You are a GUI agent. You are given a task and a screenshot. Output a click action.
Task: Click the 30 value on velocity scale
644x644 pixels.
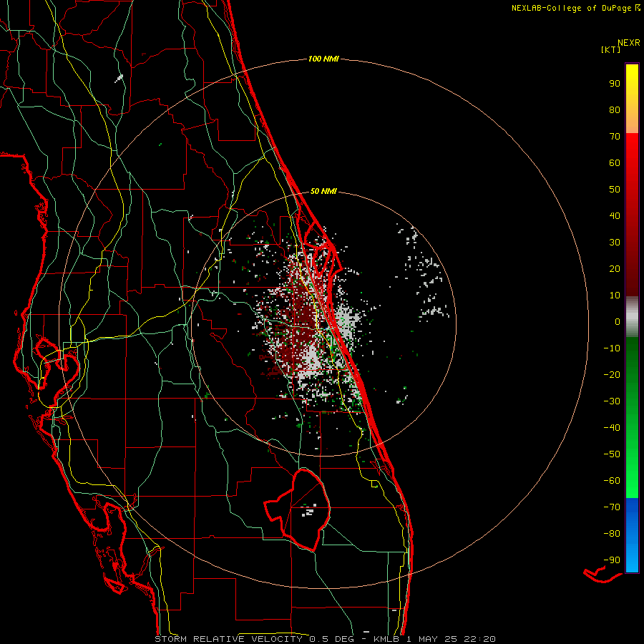(x=615, y=243)
